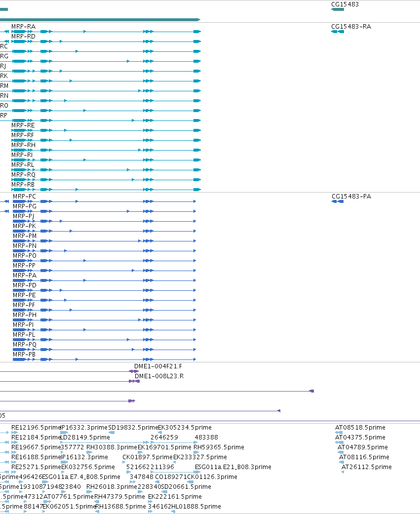This screenshot has width=420, height=514.
Task: Click the MRP-PO protein label
Action: click(x=25, y=255)
